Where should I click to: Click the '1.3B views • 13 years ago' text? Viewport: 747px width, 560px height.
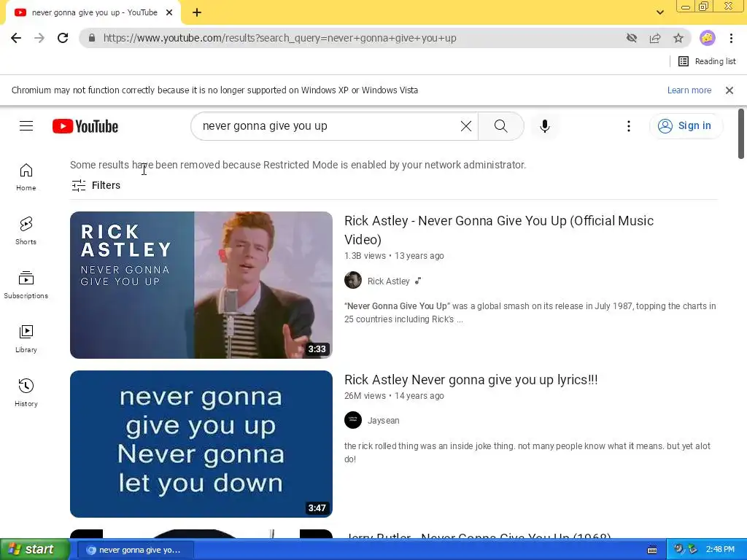tap(394, 256)
